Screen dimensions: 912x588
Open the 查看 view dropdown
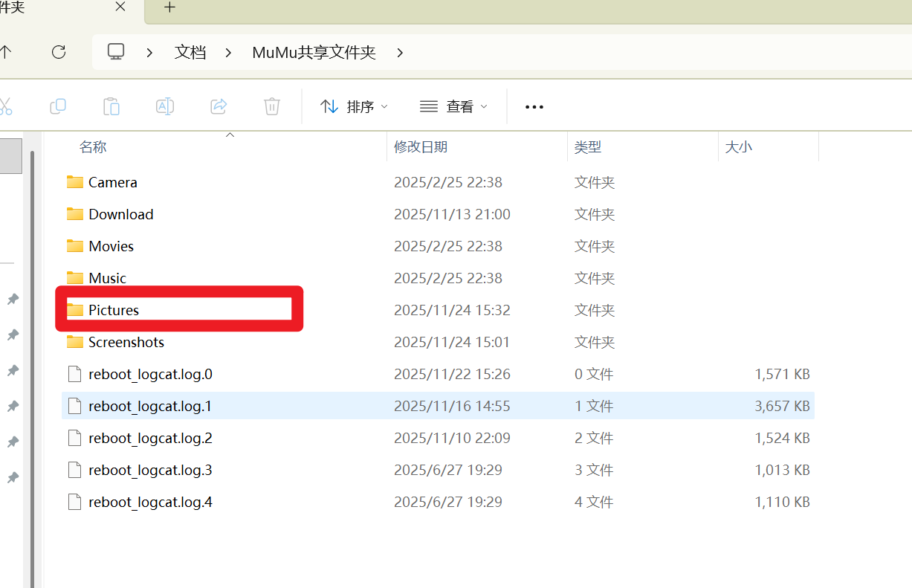[x=453, y=106]
